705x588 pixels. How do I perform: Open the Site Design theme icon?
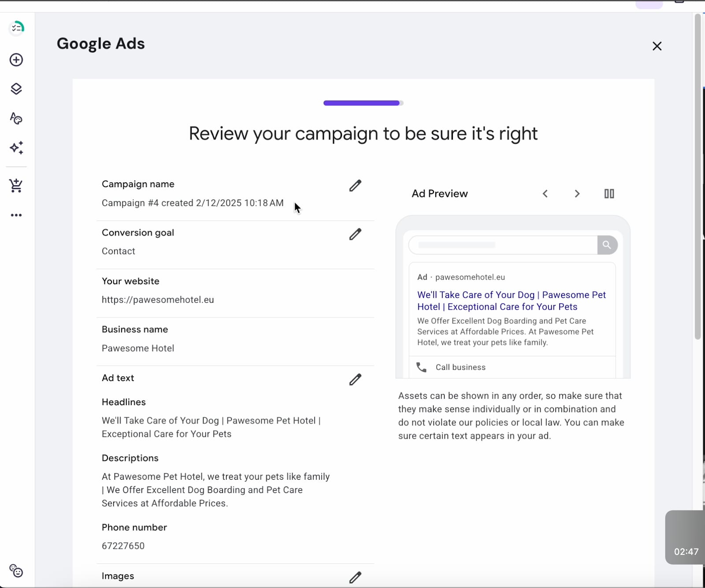point(16,118)
